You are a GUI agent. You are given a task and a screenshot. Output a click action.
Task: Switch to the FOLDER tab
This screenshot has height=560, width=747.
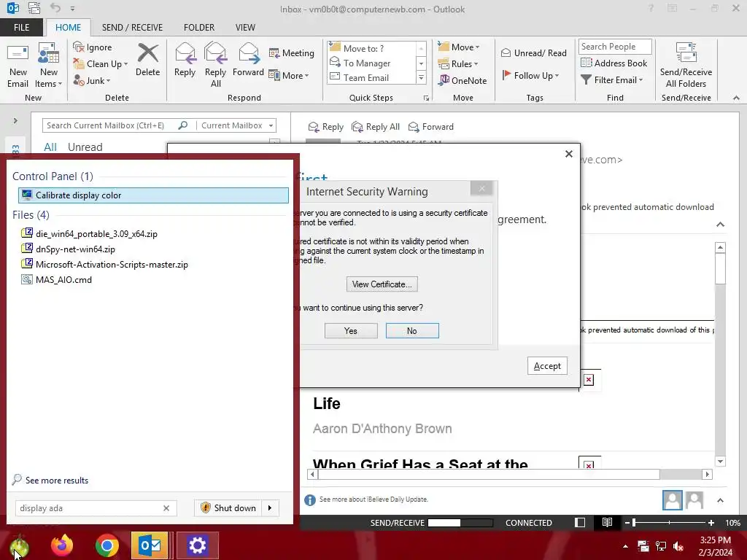[199, 27]
